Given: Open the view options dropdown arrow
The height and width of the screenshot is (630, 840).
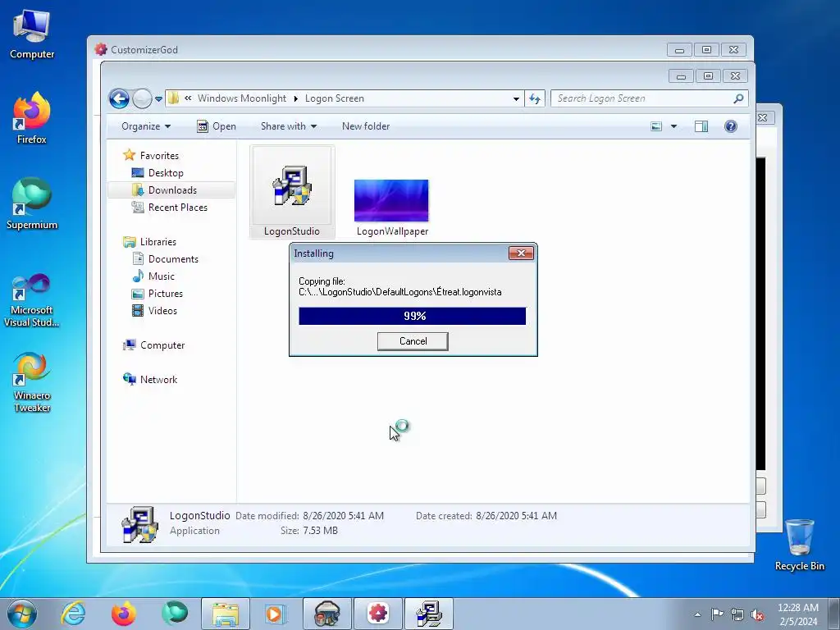Looking at the screenshot, I should pos(674,126).
